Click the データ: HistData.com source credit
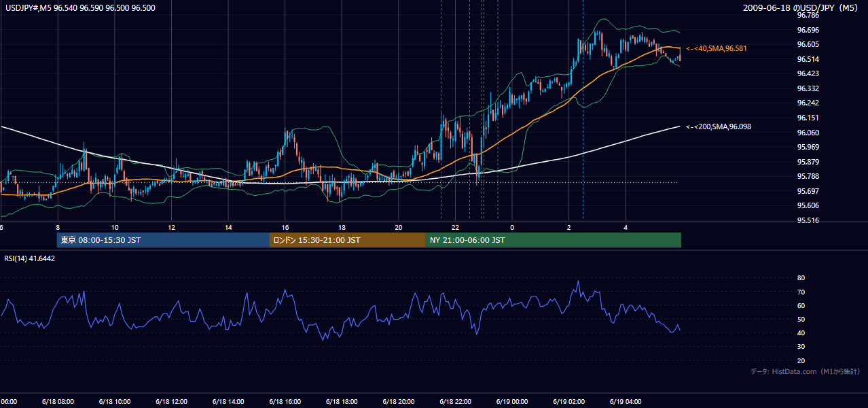 (x=805, y=371)
